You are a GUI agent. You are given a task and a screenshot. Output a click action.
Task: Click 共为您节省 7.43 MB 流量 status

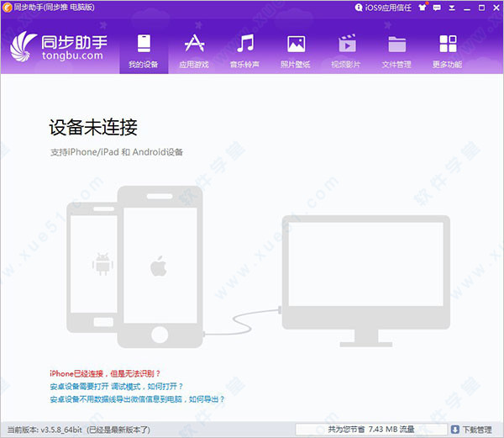pos(371,429)
